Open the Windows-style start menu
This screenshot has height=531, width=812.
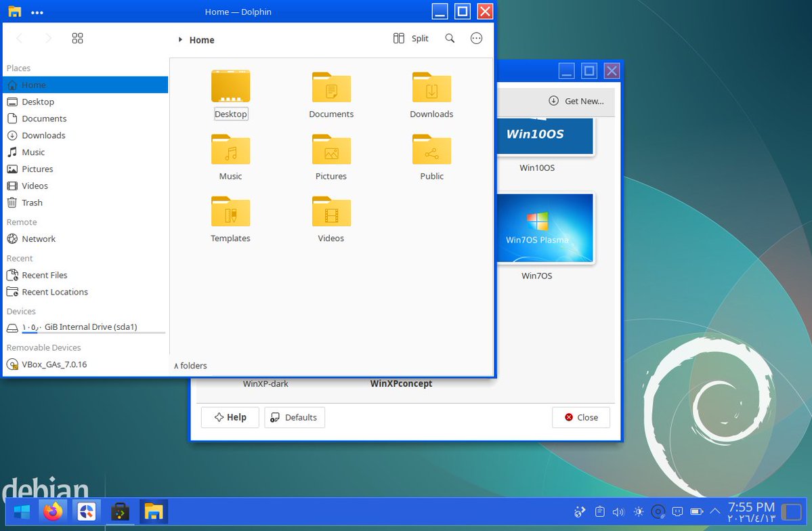(21, 512)
